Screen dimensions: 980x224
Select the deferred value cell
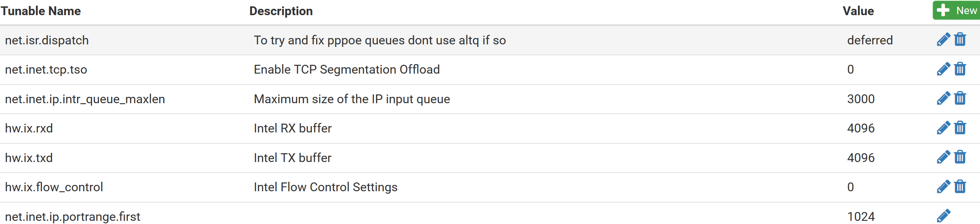click(x=870, y=40)
